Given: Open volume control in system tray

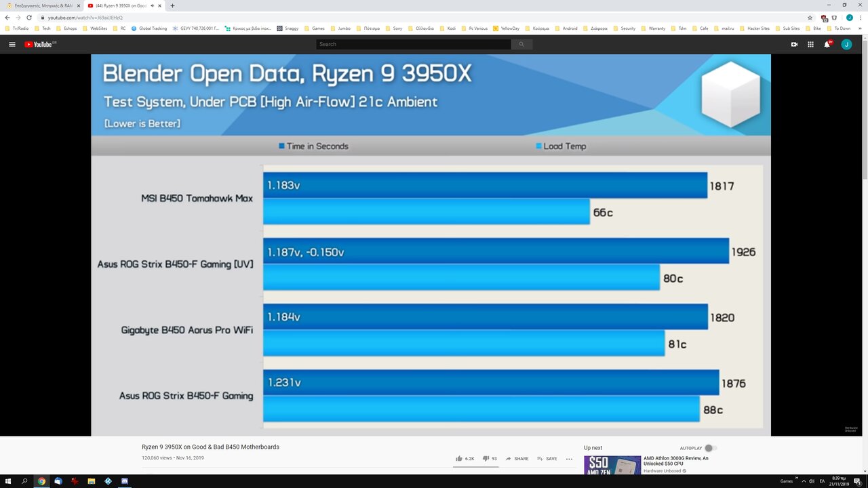Looking at the screenshot, I should [x=812, y=481].
